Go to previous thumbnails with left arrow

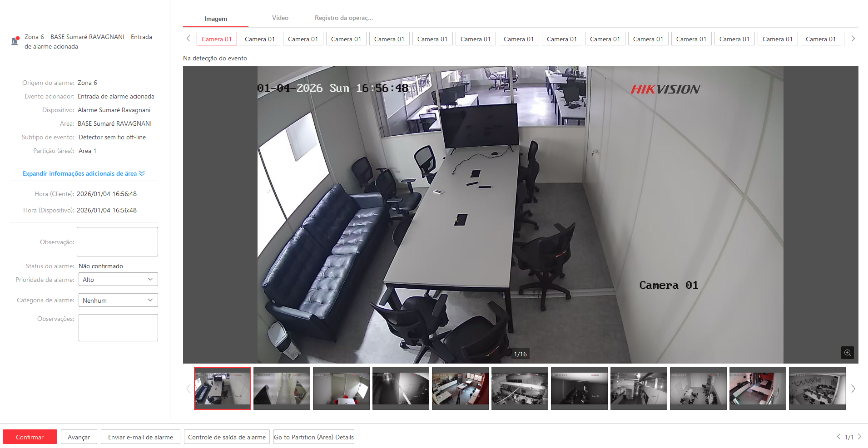(188, 389)
